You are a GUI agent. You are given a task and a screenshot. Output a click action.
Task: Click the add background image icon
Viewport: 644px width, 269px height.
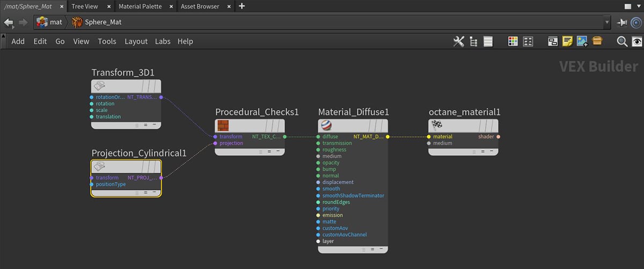(582, 41)
